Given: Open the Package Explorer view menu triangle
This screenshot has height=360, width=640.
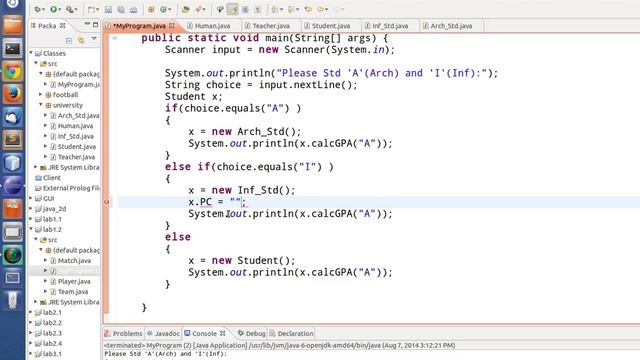Looking at the screenshot, I should [x=94, y=39].
